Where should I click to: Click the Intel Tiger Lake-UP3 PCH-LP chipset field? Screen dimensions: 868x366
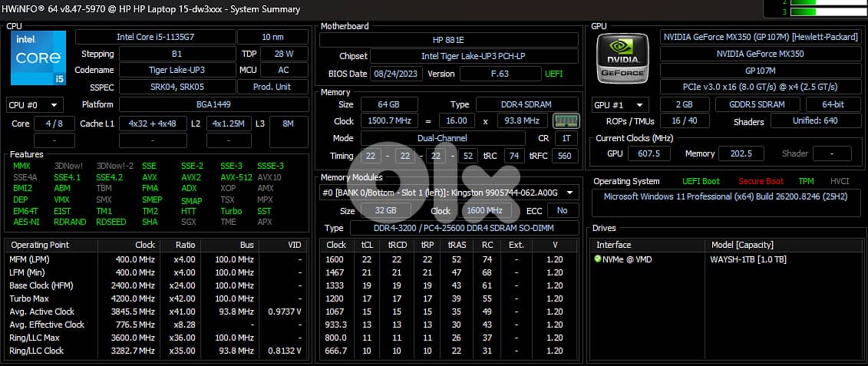(474, 57)
